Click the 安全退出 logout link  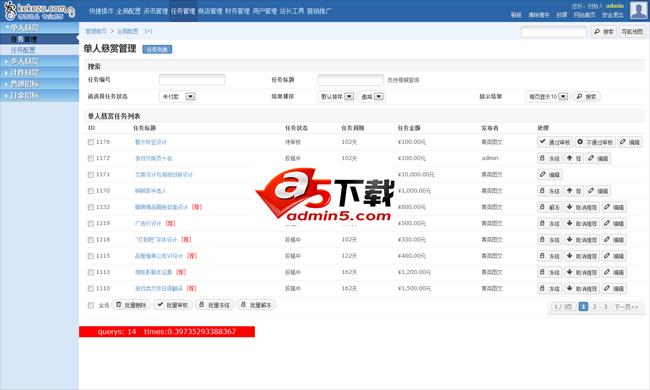(613, 15)
